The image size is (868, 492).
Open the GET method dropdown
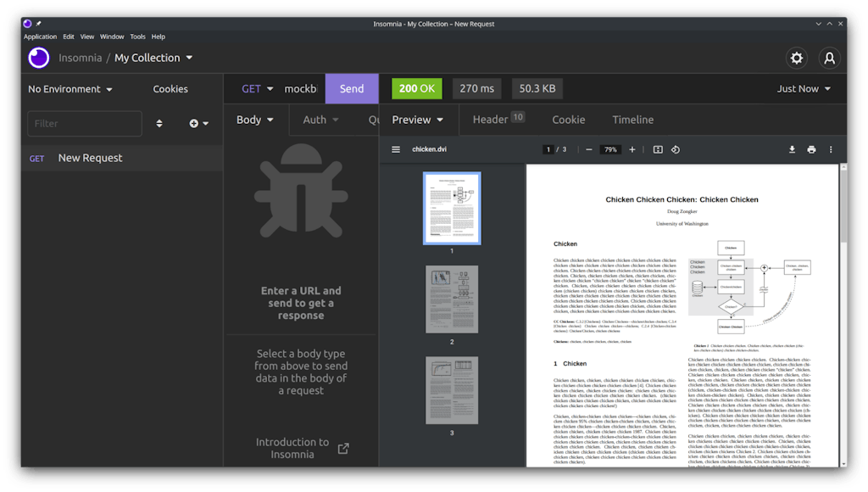[x=258, y=89]
